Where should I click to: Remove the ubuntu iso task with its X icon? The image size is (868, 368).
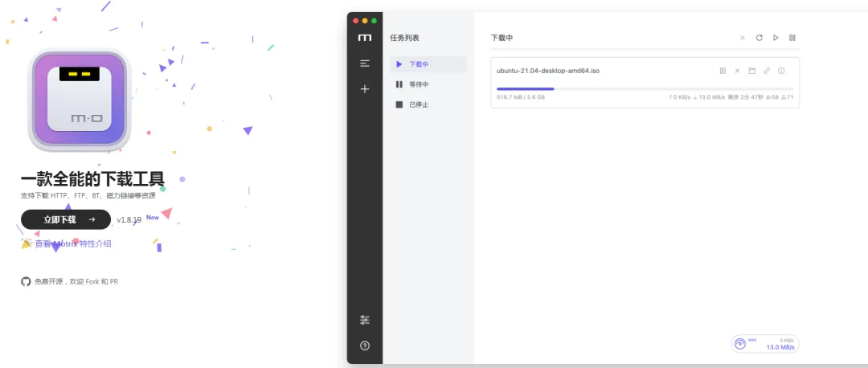point(737,71)
